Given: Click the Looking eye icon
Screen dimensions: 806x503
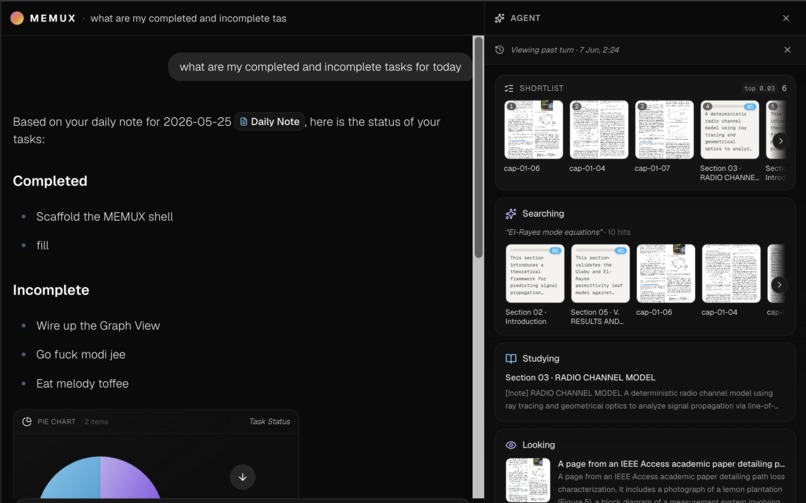Looking at the screenshot, I should click(x=510, y=445).
